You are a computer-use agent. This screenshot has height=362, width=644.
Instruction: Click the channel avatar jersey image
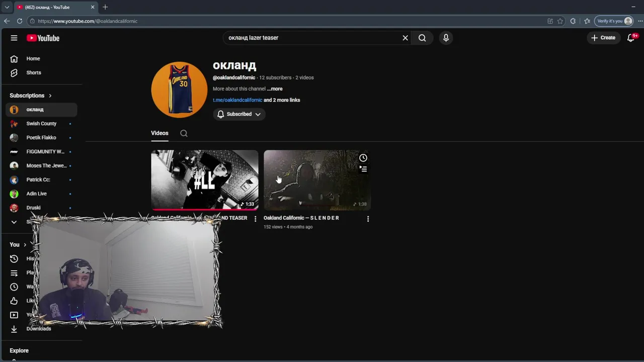pos(179,89)
